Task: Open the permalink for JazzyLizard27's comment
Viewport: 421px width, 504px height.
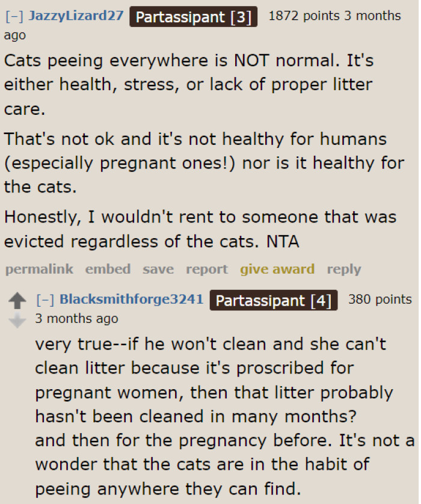Action: tap(38, 269)
